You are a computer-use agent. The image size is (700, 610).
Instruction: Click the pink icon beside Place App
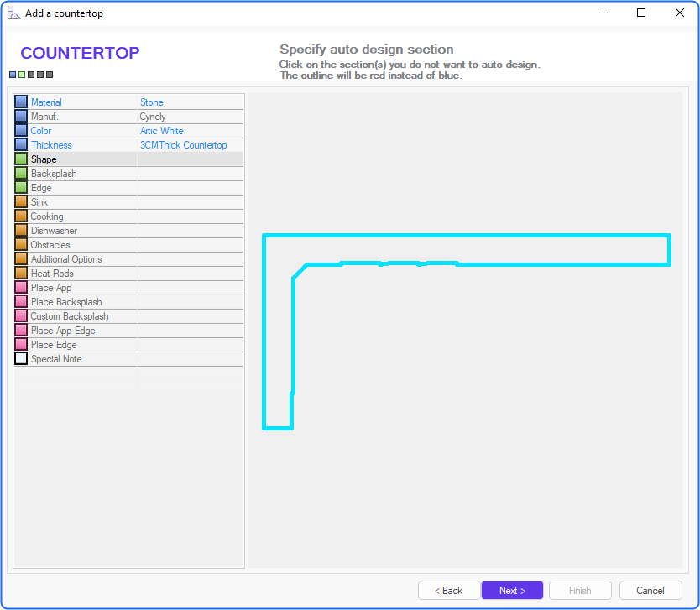pyautogui.click(x=21, y=288)
